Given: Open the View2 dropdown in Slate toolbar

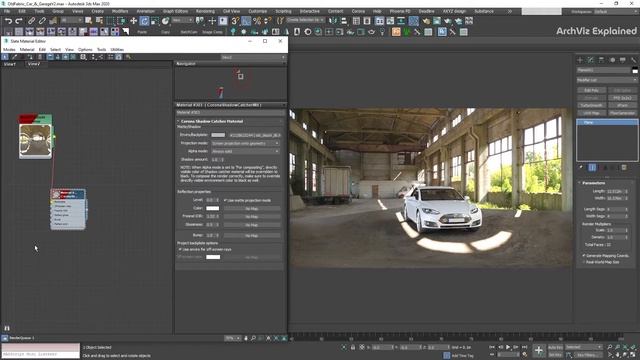Looking at the screenshot, I should pyautogui.click(x=253, y=57).
